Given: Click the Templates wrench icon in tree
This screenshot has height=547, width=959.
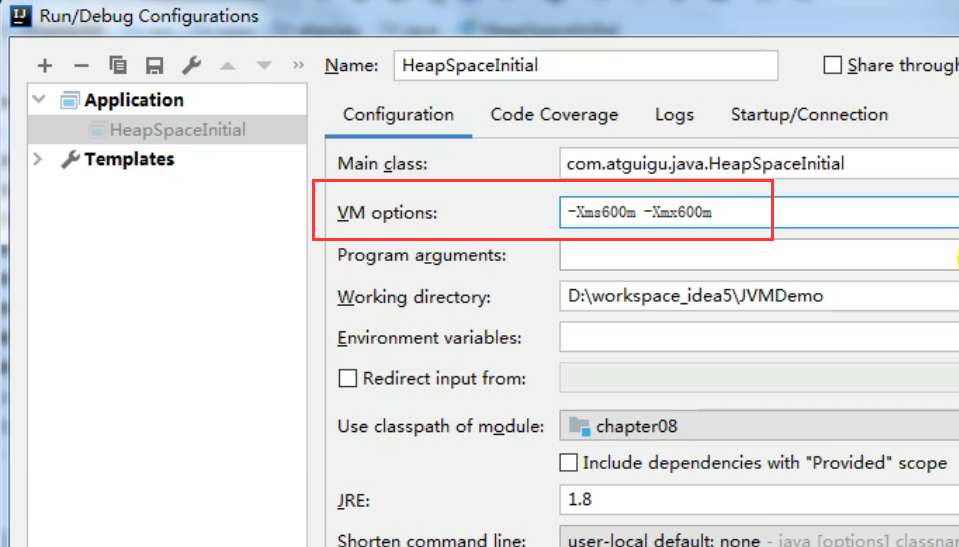Looking at the screenshot, I should 70,159.
